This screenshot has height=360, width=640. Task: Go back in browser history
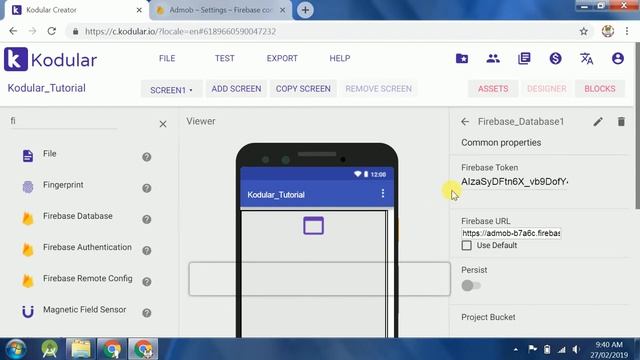point(13,31)
